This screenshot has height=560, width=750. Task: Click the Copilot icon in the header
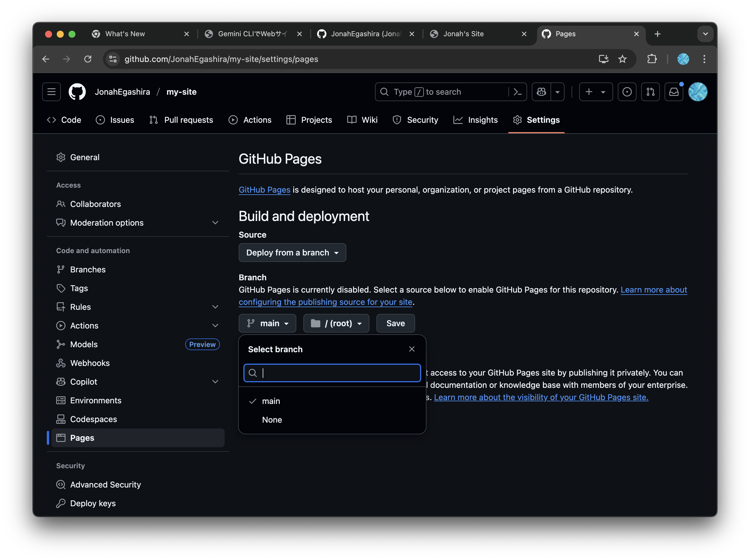pos(541,92)
